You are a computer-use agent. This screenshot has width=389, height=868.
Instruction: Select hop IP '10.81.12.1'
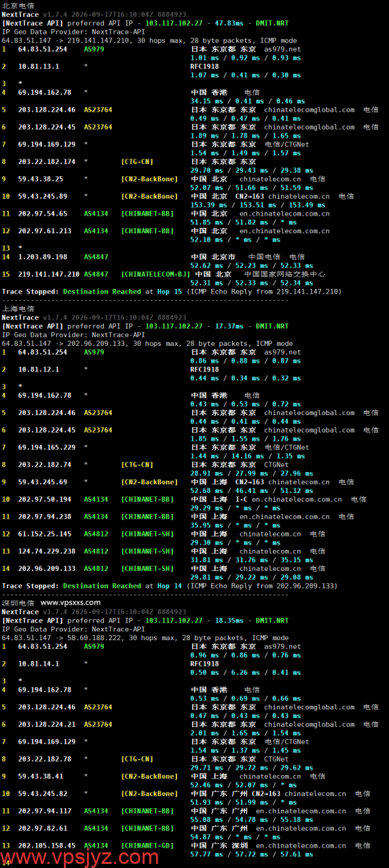(x=39, y=370)
